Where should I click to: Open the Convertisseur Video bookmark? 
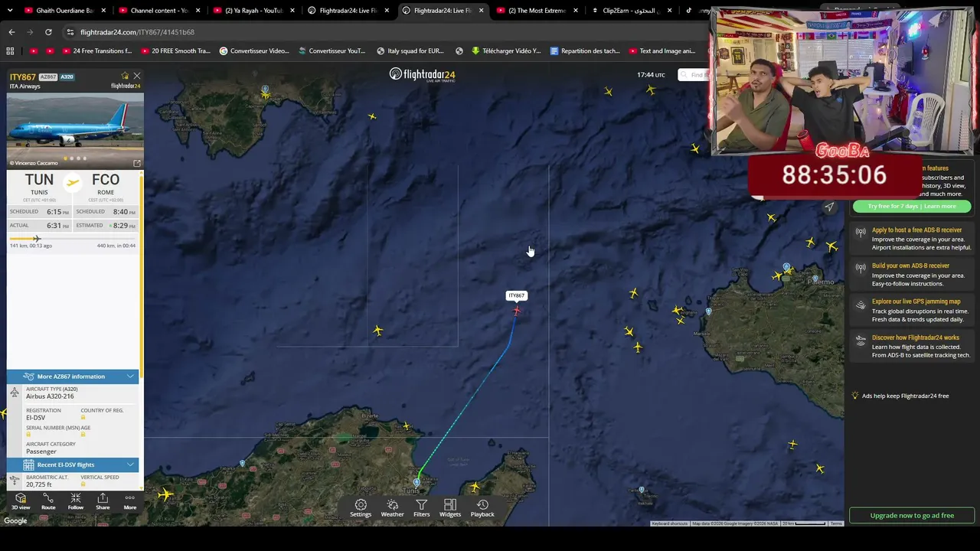pyautogui.click(x=254, y=51)
